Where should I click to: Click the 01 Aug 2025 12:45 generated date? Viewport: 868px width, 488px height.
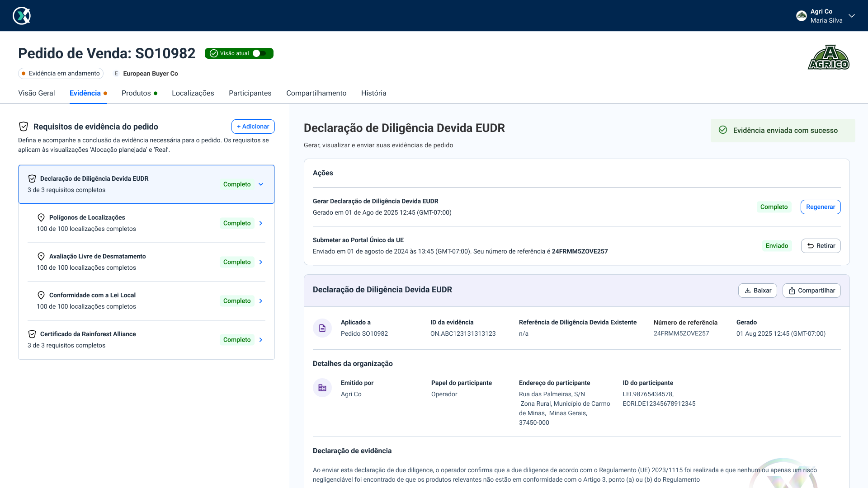tap(781, 334)
